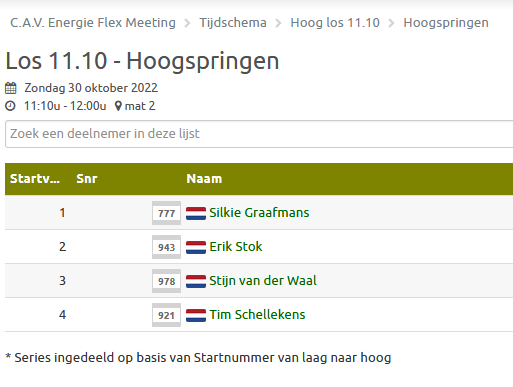Sort by the Startv... column header
This screenshot has height=387, width=513.
(x=35, y=179)
